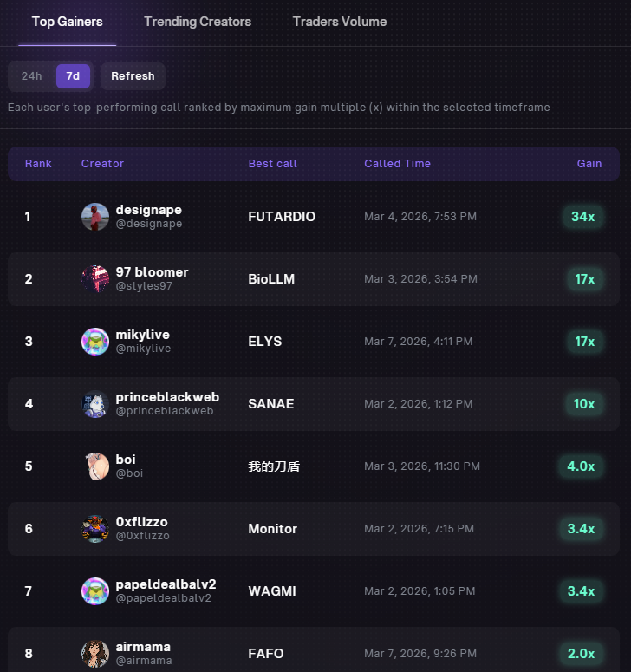Viewport: 631px width, 672px height.
Task: Click the Rank column header
Action: tap(38, 164)
